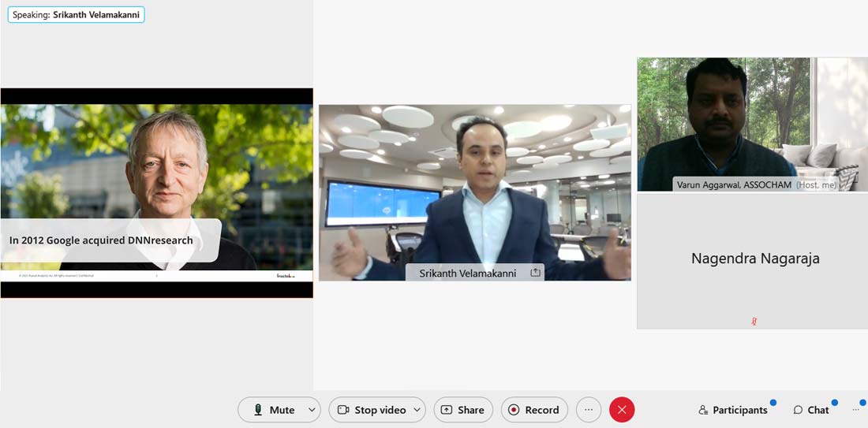The image size is (868, 428).
Task: Open the Participants panel
Action: [x=732, y=410]
